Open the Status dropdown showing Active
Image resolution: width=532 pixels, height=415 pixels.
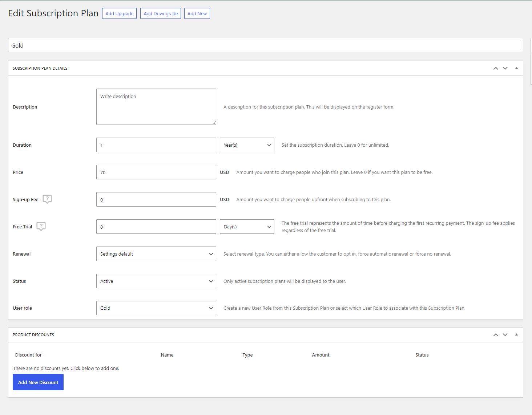[x=156, y=281]
